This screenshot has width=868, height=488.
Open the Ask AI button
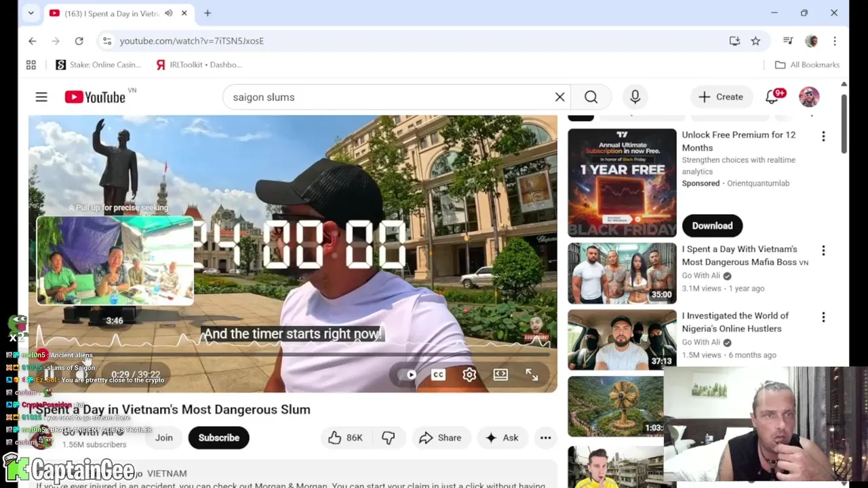coord(502,438)
